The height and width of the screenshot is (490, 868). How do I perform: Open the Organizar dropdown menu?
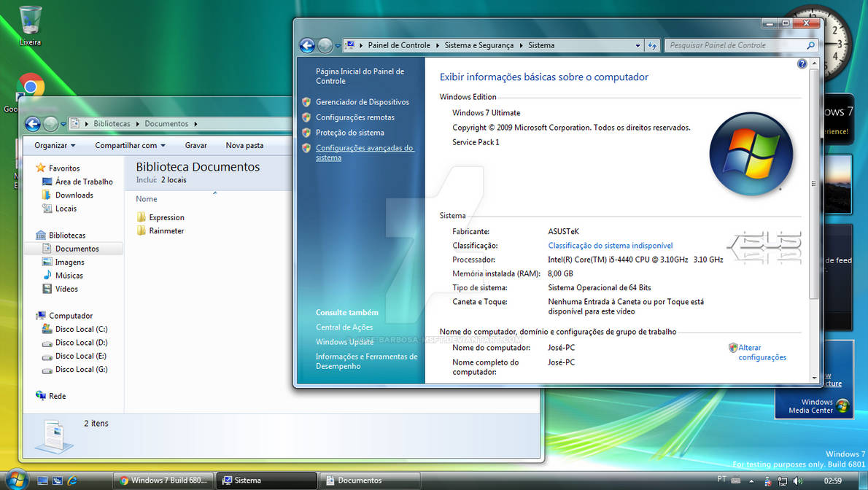[x=55, y=146]
